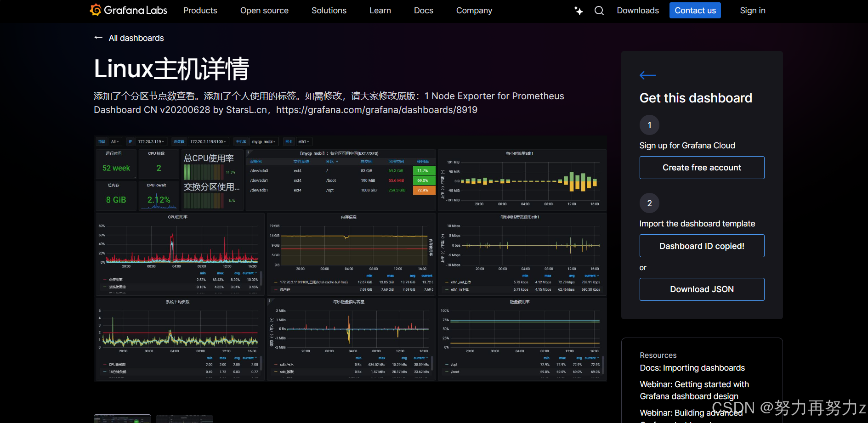868x423 pixels.
Task: Open the 172.20.2.119:9100 dropdown in preview
Action: (x=208, y=141)
